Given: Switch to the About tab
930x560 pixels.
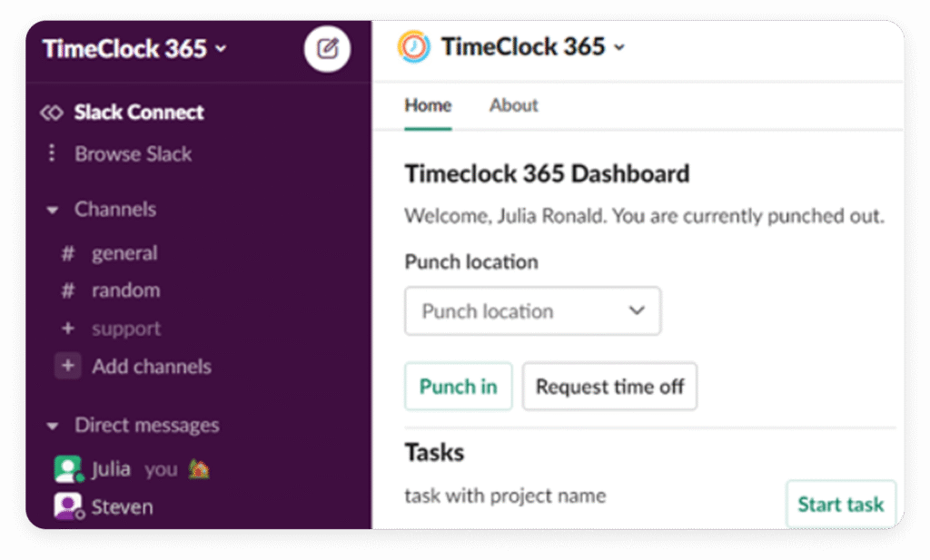Looking at the screenshot, I should click(514, 105).
